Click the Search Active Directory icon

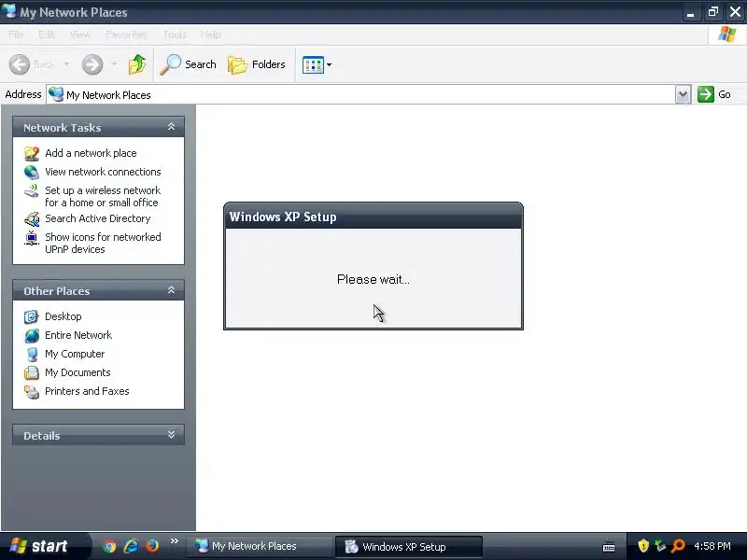[x=32, y=219]
